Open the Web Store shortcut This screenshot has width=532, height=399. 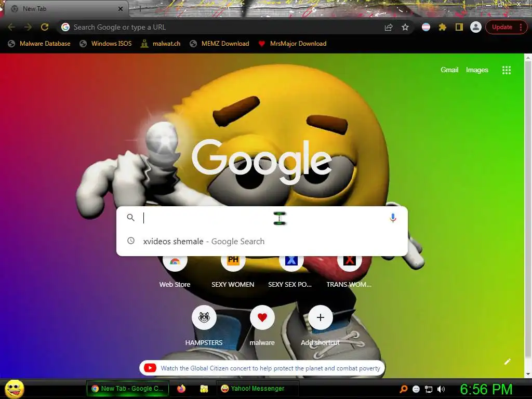(x=175, y=270)
